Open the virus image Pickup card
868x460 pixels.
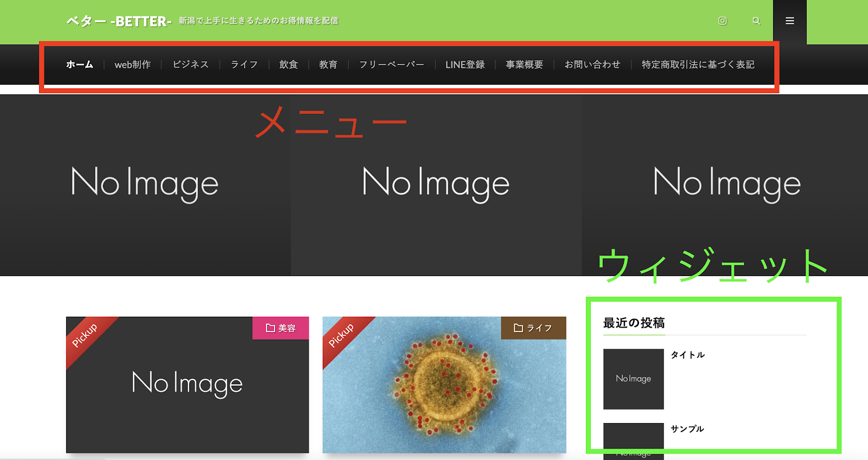[444, 385]
